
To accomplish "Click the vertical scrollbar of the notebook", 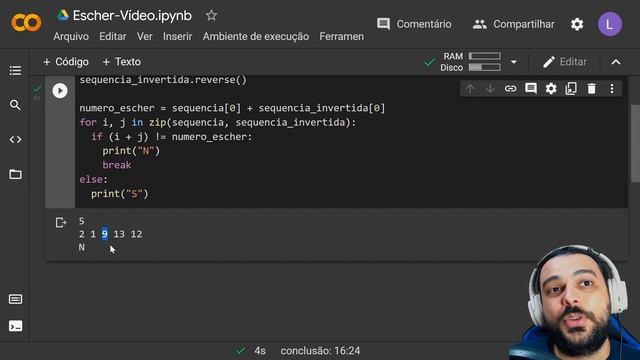I will click(635, 143).
